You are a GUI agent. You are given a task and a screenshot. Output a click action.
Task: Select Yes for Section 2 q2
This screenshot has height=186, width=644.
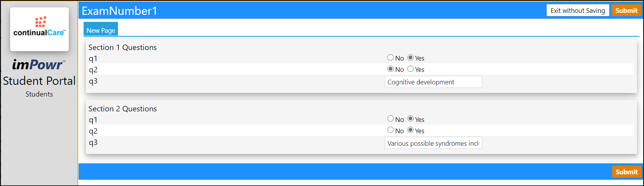410,130
